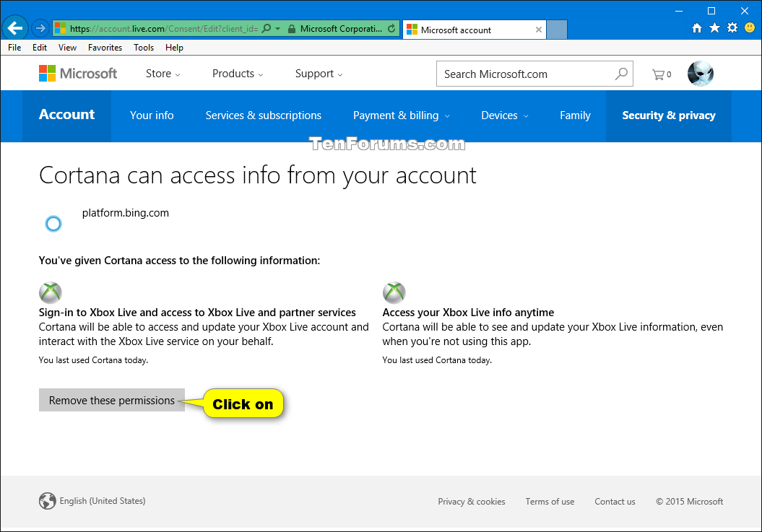Image resolution: width=762 pixels, height=532 pixels.
Task: Open the Favorites menu
Action: point(105,47)
